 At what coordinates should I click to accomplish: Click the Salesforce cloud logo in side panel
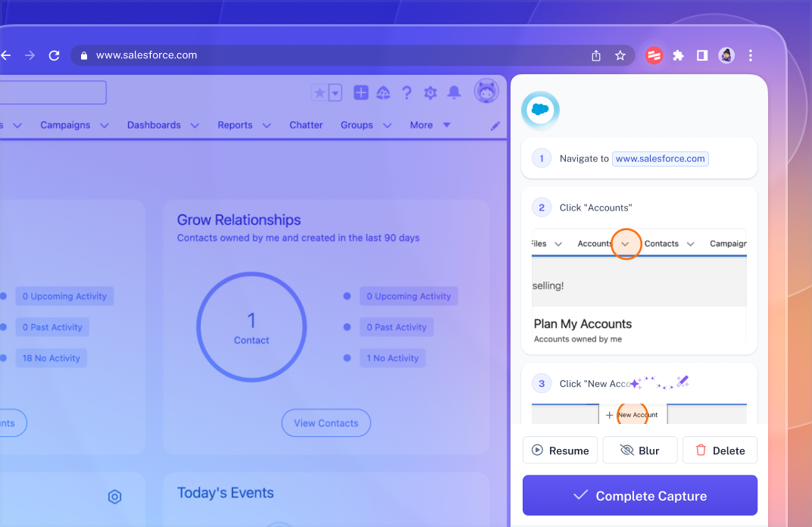(540, 110)
